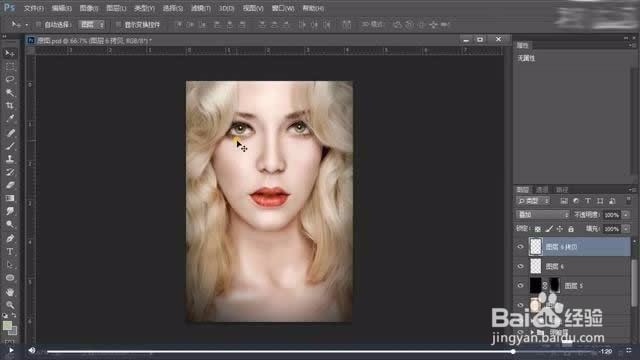Image resolution: width=640 pixels, height=360 pixels.
Task: Select the Pen tool
Action: pos(10,238)
